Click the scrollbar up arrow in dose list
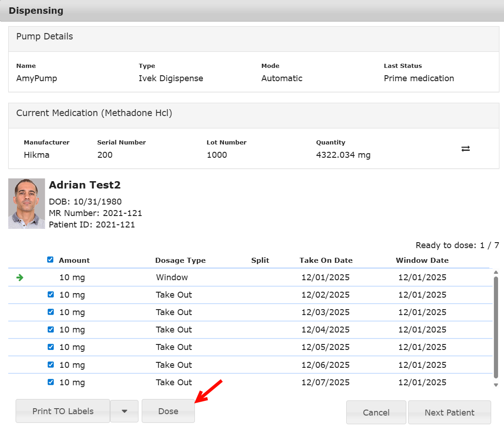The height and width of the screenshot is (427, 504). 496,272
